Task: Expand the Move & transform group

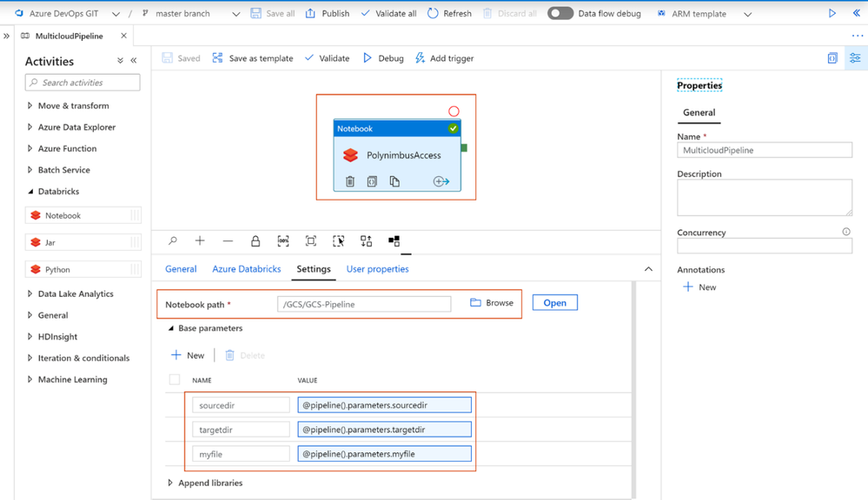Action: tap(30, 106)
